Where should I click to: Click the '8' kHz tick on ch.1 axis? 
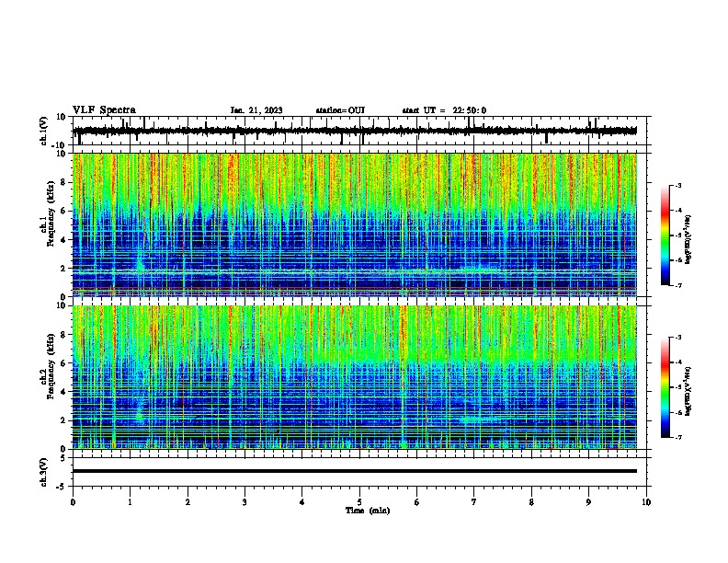click(63, 182)
